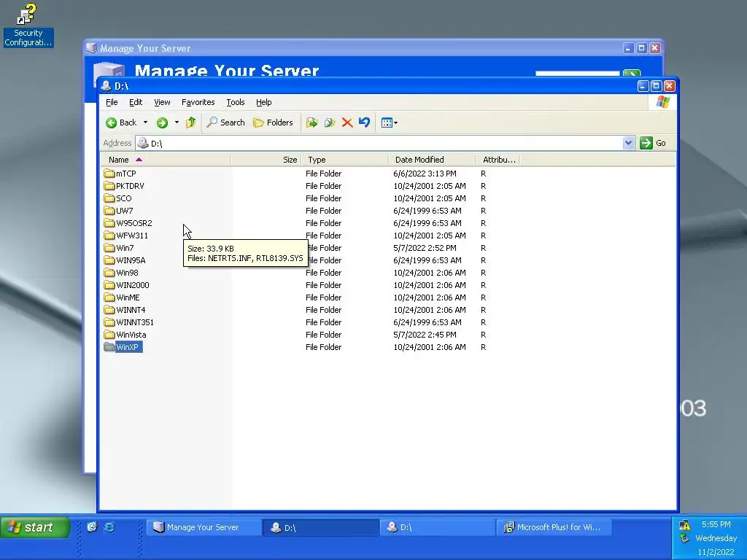
Task: Click the Undo arrow icon
Action: [x=365, y=122]
